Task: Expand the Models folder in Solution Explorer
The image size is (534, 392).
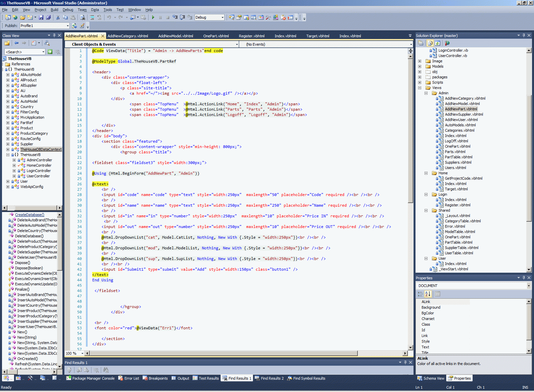Action: point(420,67)
